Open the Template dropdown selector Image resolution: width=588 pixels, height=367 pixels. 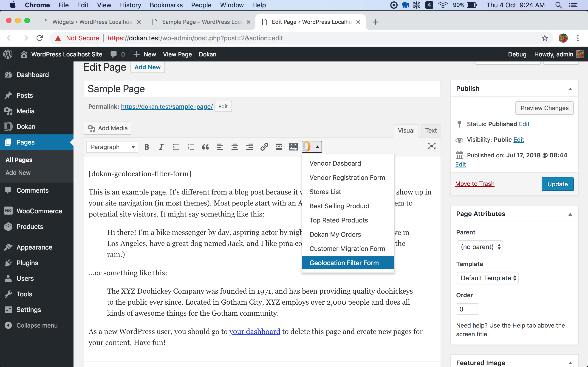(x=488, y=278)
